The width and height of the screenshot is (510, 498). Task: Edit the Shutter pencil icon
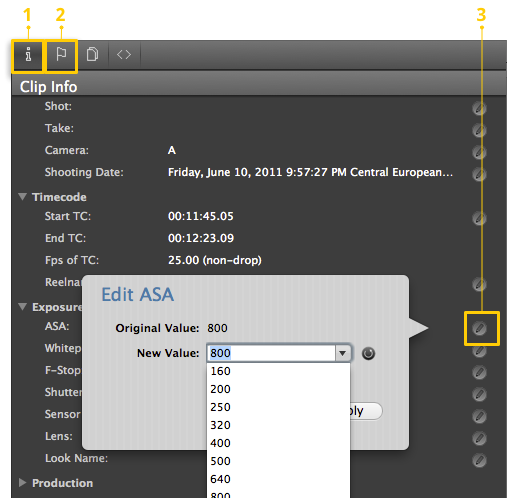coord(479,394)
